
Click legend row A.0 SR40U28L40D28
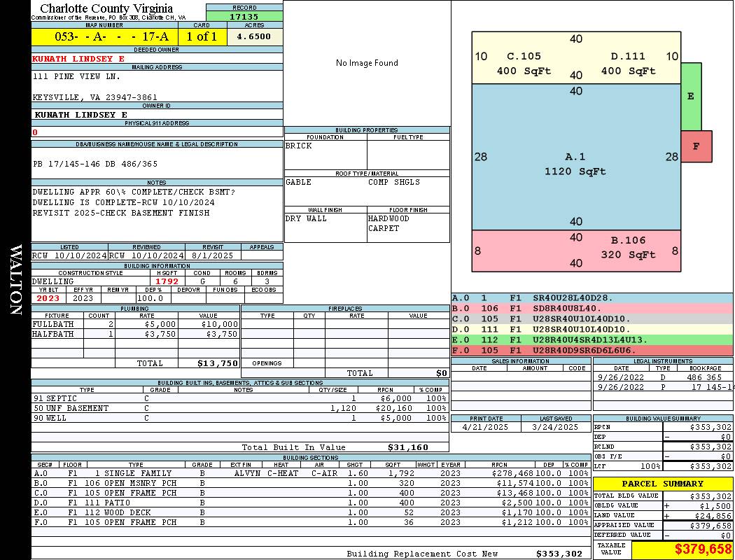592,298
